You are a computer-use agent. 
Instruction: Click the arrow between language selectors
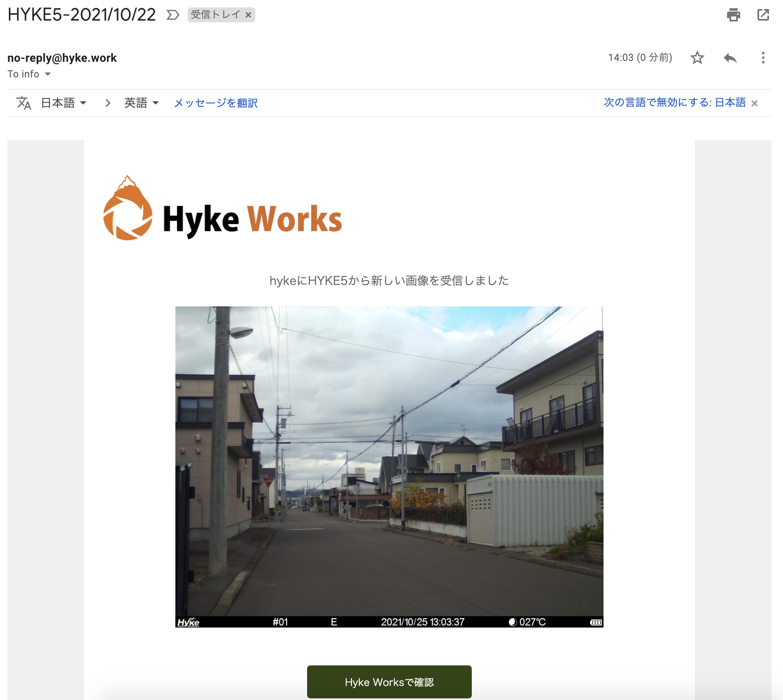108,103
